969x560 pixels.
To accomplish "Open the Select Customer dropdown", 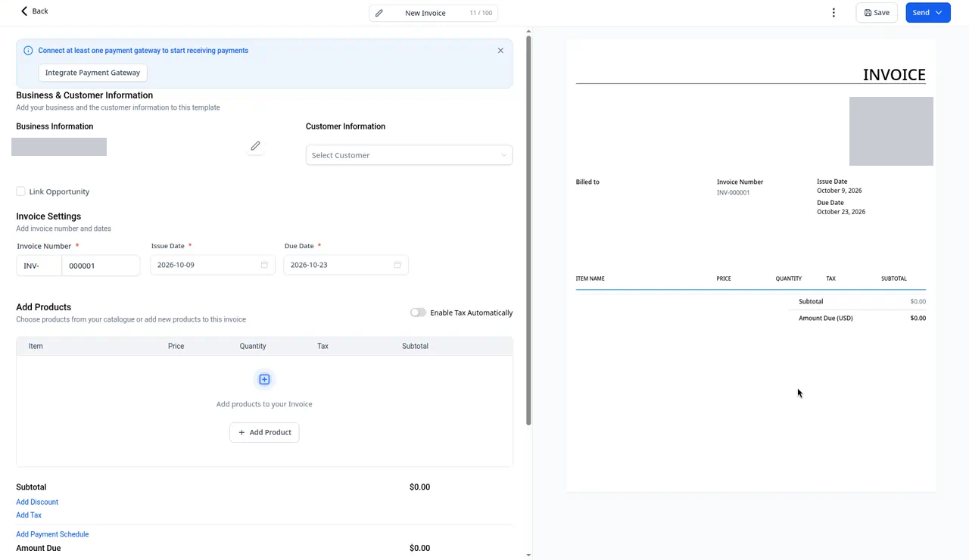I will click(x=409, y=155).
